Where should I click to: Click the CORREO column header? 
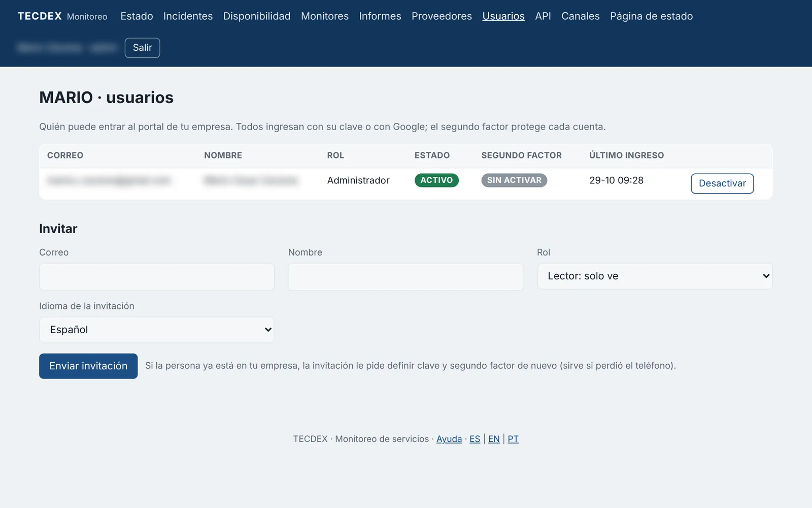click(x=65, y=155)
